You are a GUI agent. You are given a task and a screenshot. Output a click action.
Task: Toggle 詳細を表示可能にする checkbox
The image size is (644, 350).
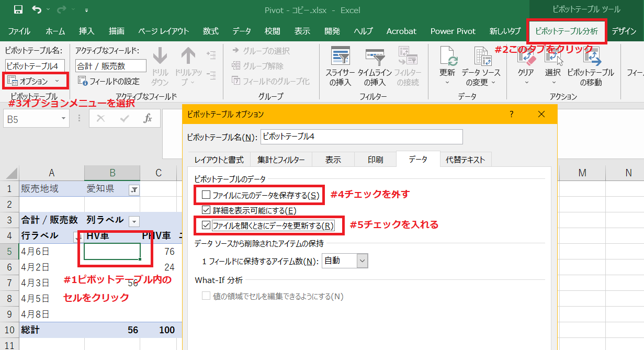(x=206, y=210)
